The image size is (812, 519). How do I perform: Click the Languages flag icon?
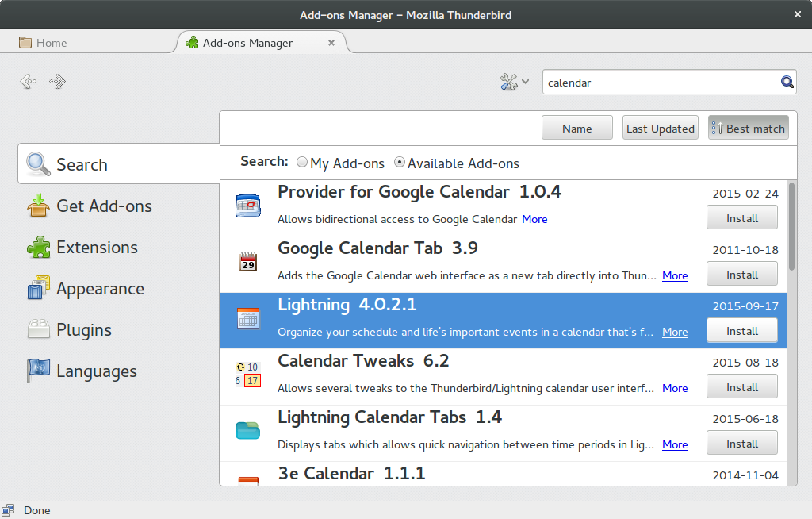pyautogui.click(x=38, y=371)
